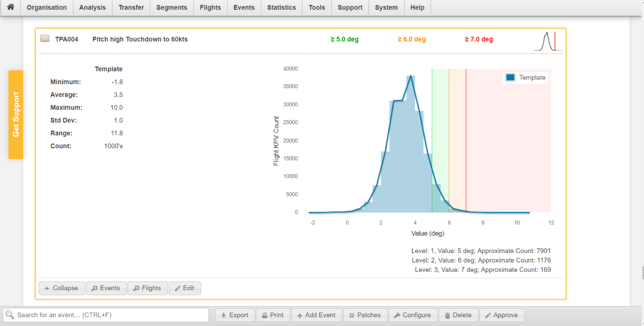Click the Count value 1000's
This screenshot has height=326, width=644.
[114, 146]
